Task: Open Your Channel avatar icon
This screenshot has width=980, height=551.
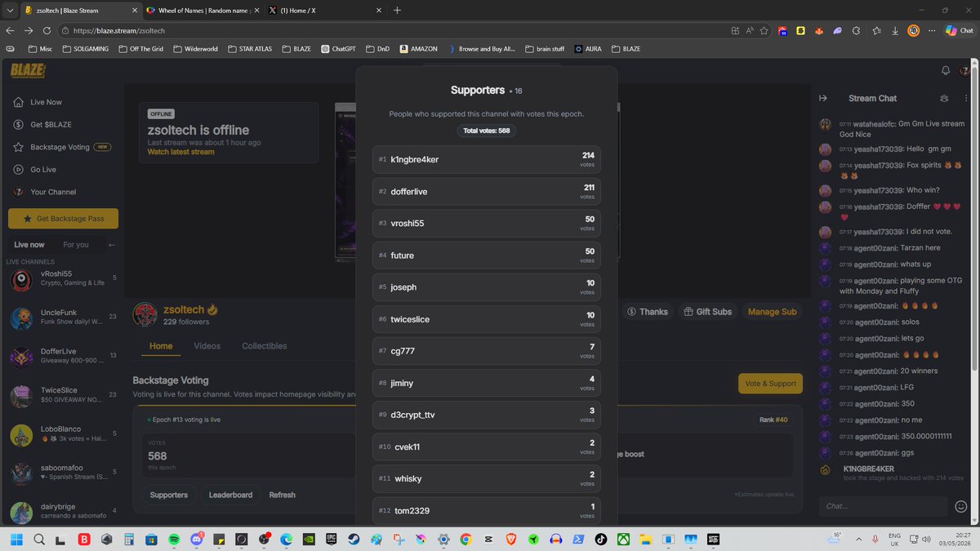Action: (x=18, y=192)
